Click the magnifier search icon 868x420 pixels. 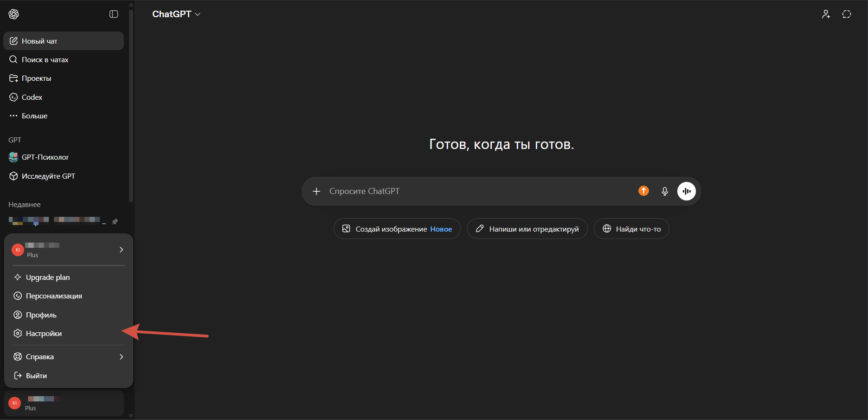click(x=13, y=59)
